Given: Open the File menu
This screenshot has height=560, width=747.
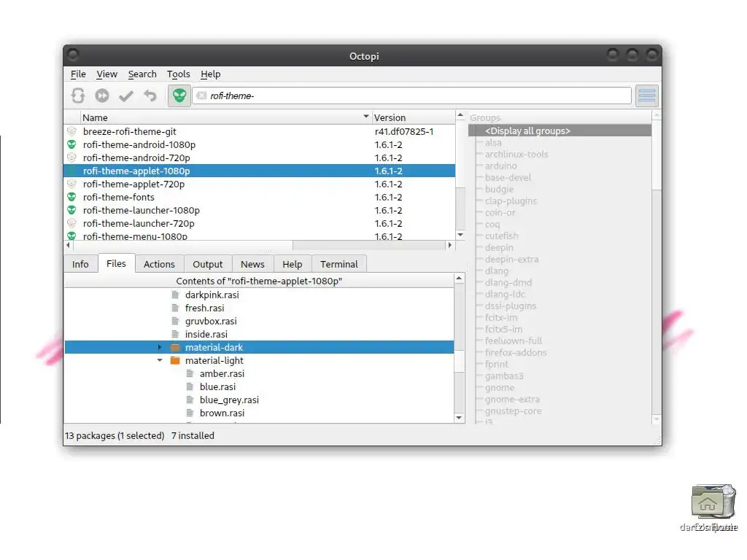Looking at the screenshot, I should click(78, 74).
